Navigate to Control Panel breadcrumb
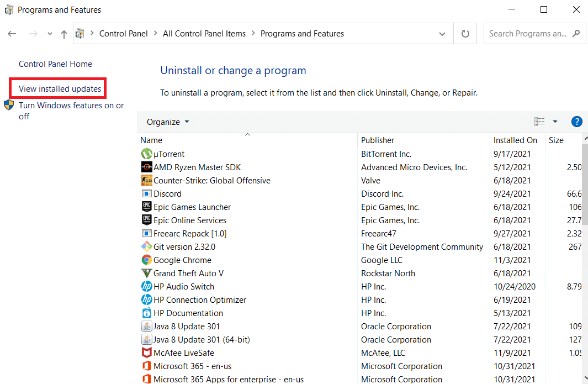 point(123,34)
